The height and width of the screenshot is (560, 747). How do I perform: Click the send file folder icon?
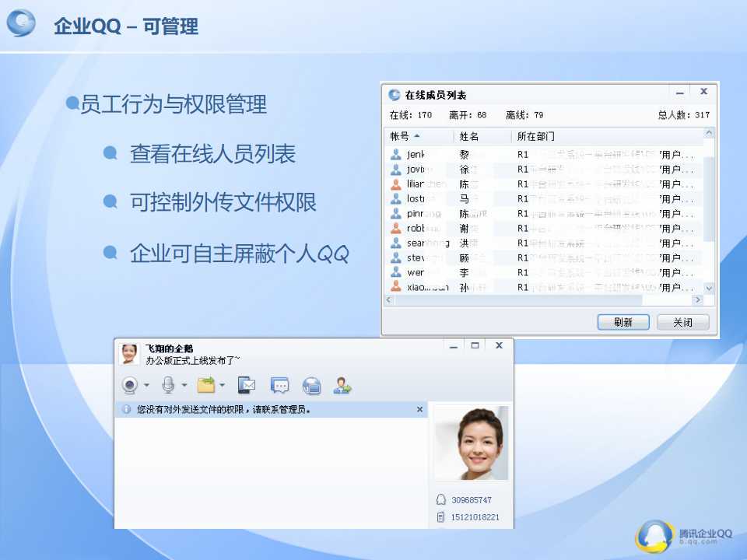[x=205, y=385]
